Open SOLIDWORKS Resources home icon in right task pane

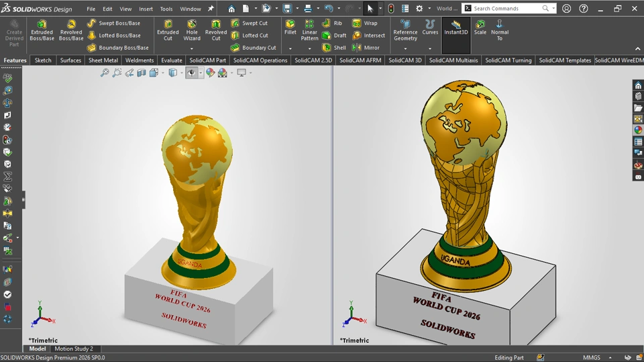pos(638,85)
